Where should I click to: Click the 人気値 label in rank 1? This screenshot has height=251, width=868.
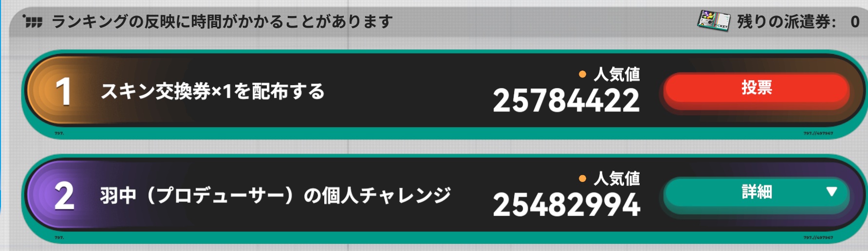click(x=616, y=74)
